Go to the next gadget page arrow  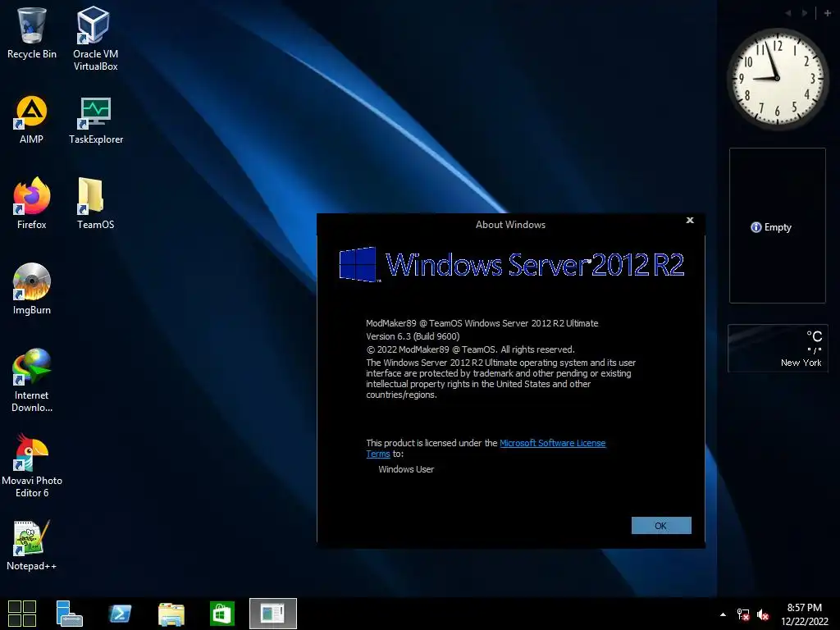coord(805,13)
